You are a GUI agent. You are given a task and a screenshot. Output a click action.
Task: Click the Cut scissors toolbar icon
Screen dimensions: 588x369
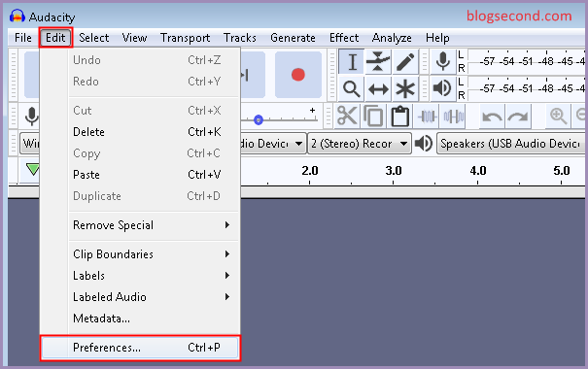pyautogui.click(x=347, y=117)
